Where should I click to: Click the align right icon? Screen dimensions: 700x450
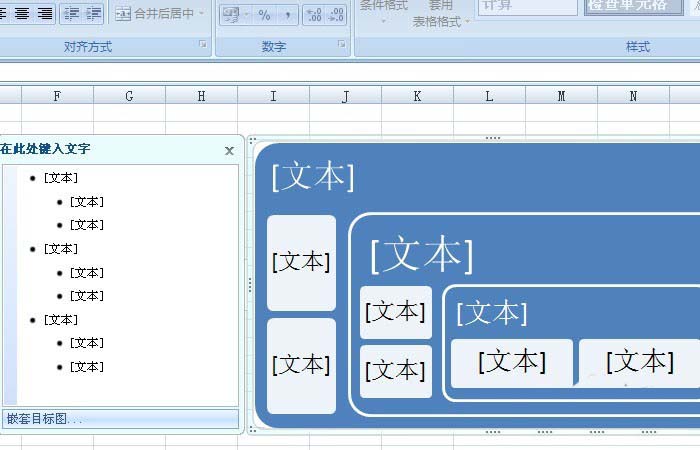tap(45, 13)
